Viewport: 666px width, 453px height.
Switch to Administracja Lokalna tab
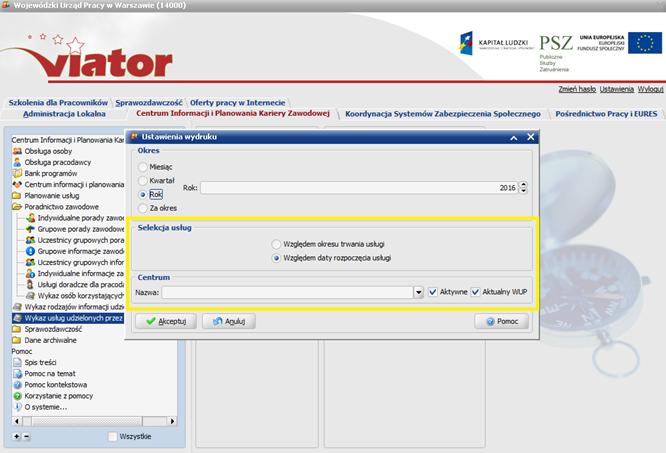(64, 114)
